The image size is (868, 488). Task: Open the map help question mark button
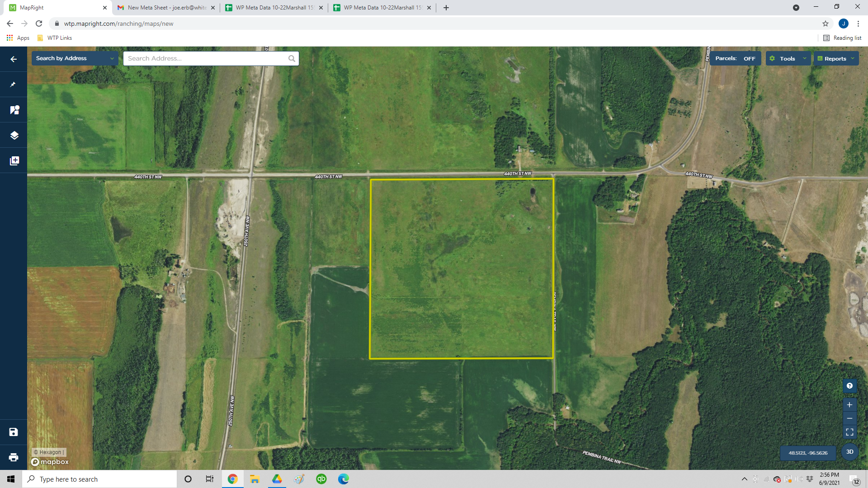849,386
